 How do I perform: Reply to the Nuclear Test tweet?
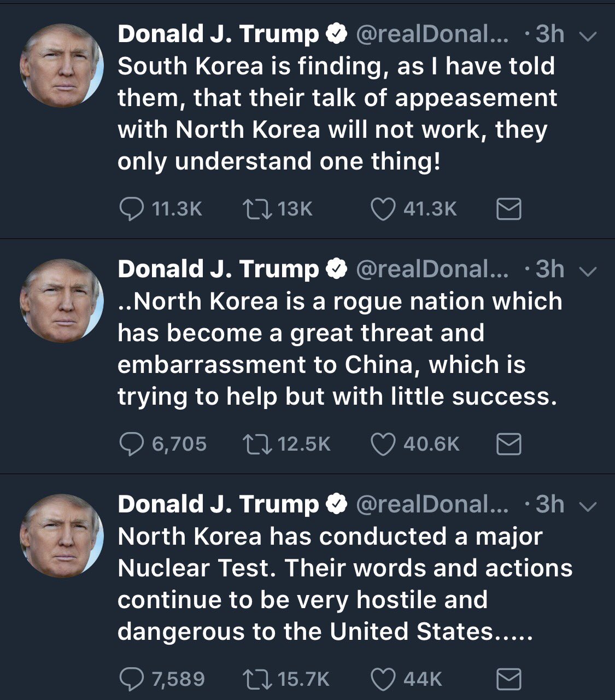click(x=131, y=679)
